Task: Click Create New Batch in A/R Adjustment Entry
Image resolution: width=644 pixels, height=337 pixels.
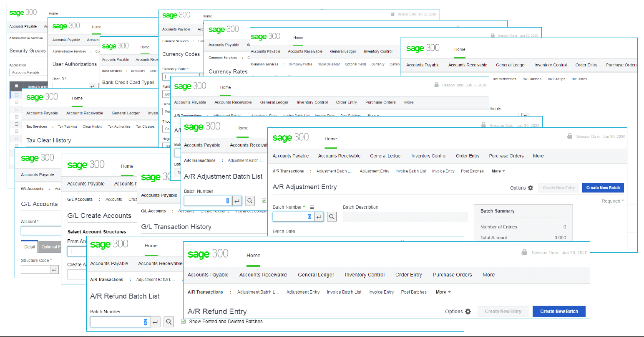Action: point(603,188)
